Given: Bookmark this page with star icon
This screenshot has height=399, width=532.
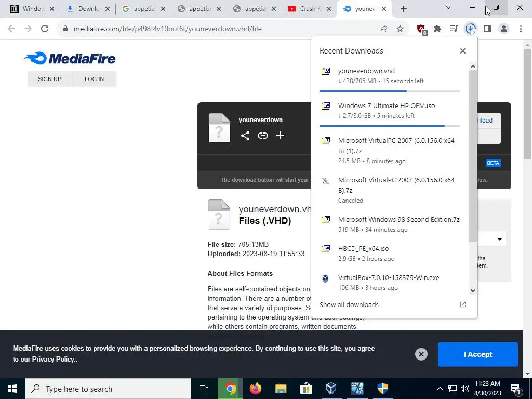Looking at the screenshot, I should [400, 29].
